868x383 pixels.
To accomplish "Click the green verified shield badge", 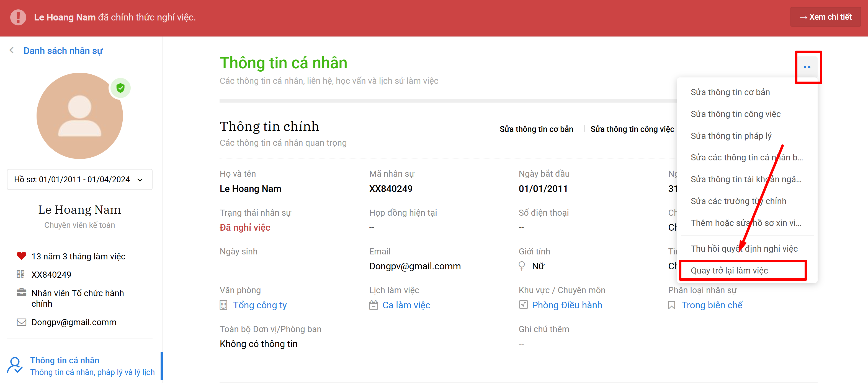I will pyautogui.click(x=120, y=88).
